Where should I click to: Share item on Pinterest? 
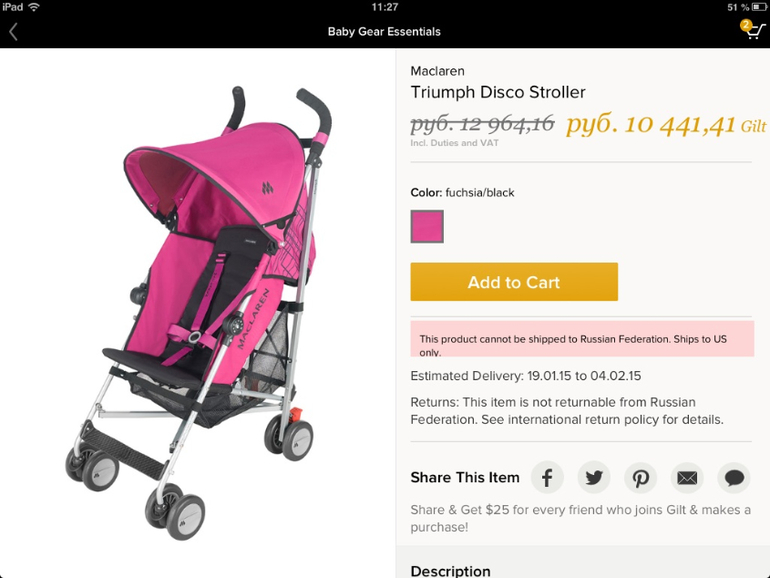[640, 477]
